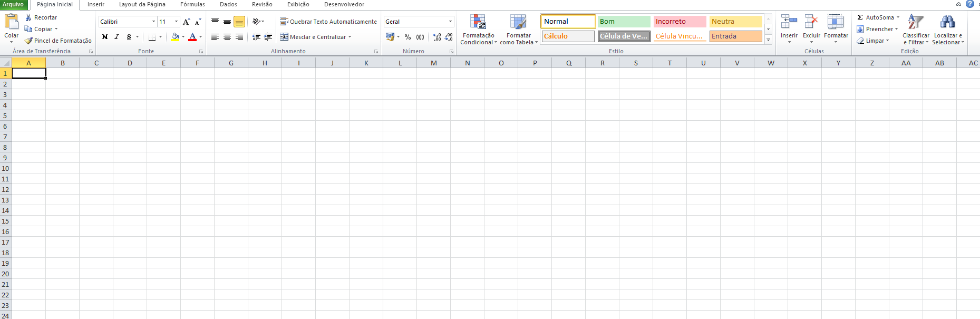This screenshot has width=980, height=319.
Task: Click the Pincel de Formatação brush
Action: click(x=29, y=41)
